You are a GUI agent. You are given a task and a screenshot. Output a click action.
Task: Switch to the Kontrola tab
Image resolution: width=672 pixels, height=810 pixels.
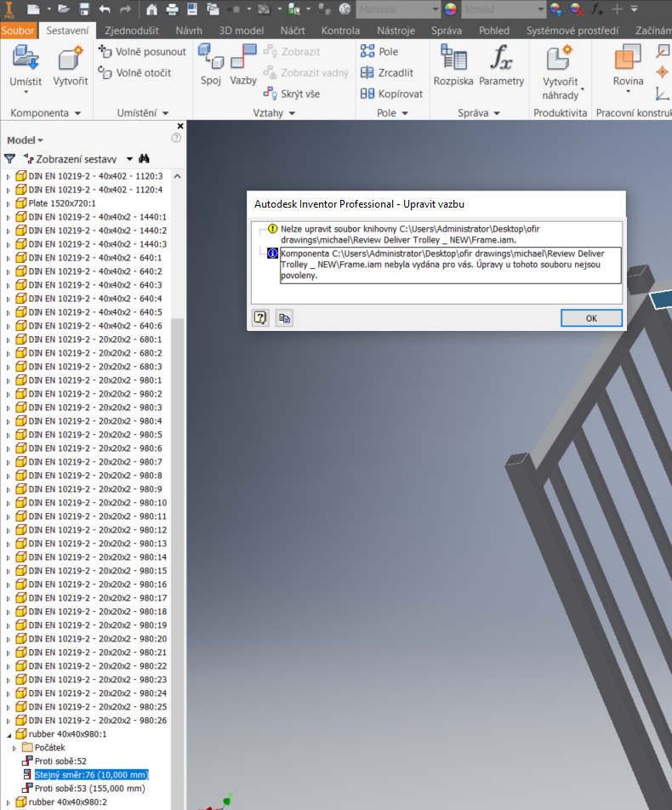pyautogui.click(x=340, y=31)
